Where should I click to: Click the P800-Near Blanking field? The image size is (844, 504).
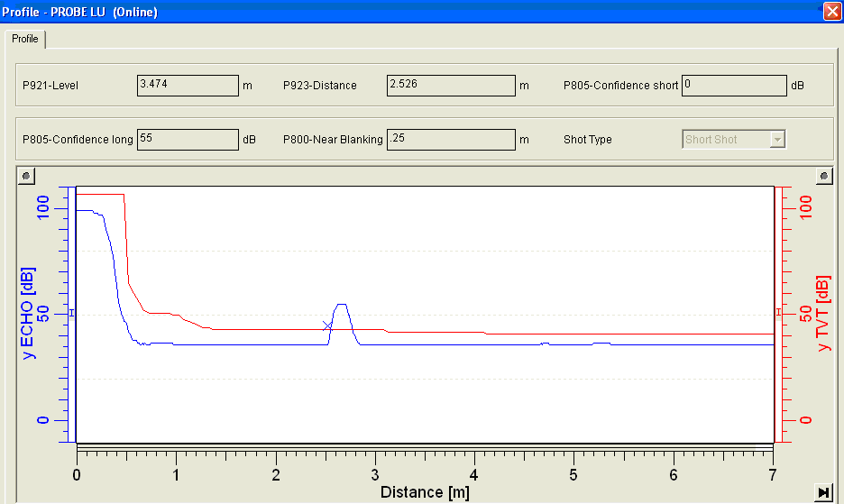coord(451,140)
